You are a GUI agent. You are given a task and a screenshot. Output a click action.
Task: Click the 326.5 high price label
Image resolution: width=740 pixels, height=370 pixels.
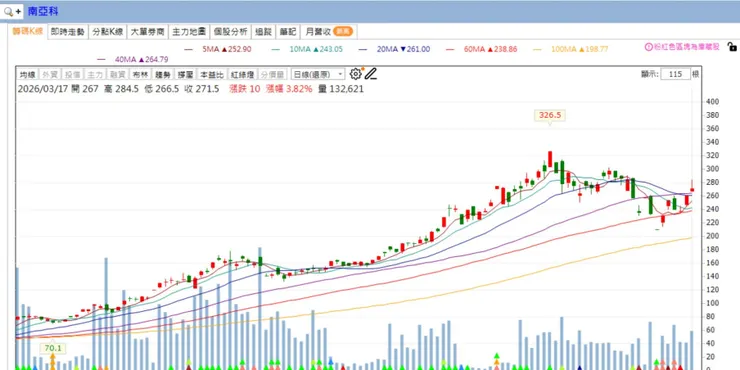(x=549, y=115)
